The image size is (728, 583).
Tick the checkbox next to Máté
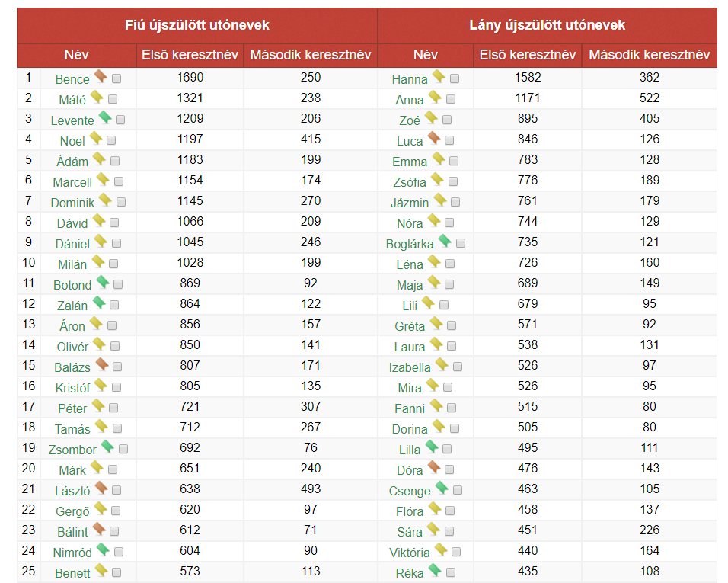[113, 99]
